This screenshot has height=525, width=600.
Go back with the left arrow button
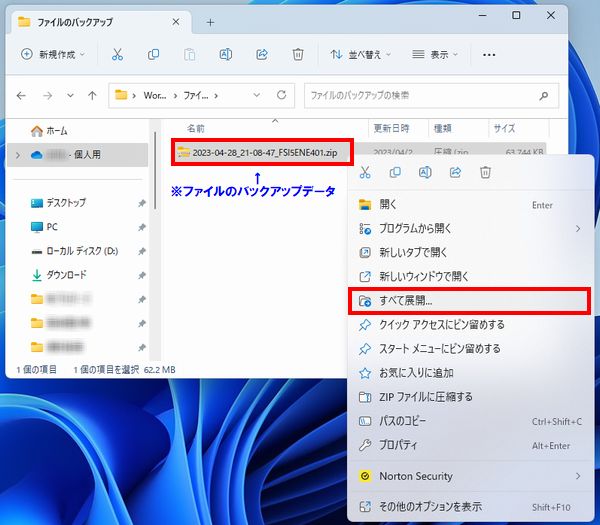21,95
